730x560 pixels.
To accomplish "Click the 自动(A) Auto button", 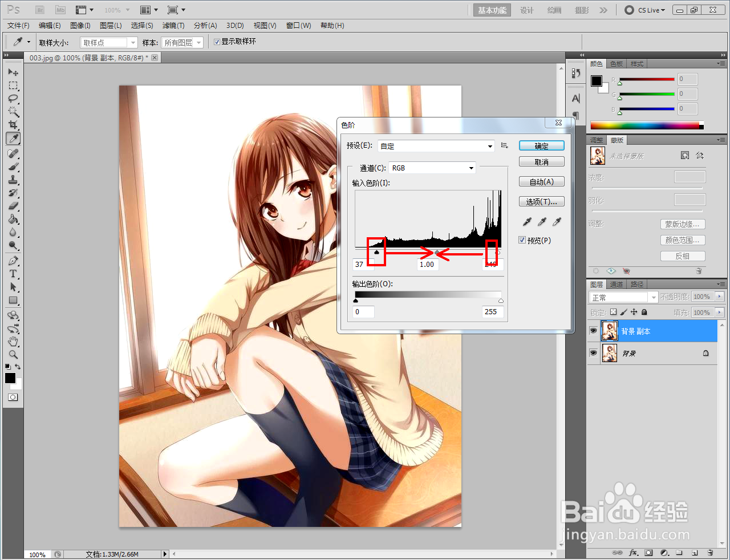I will click(x=542, y=181).
